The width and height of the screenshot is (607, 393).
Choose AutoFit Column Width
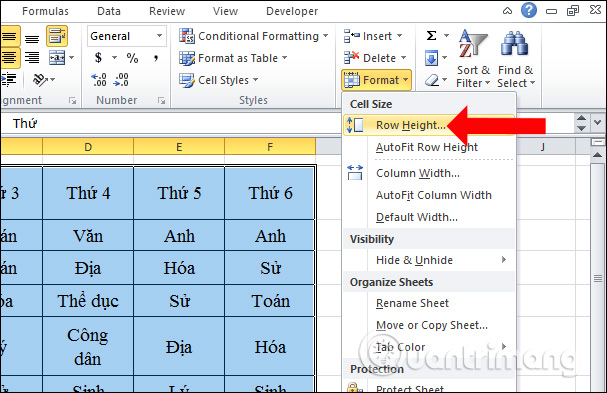(x=429, y=195)
